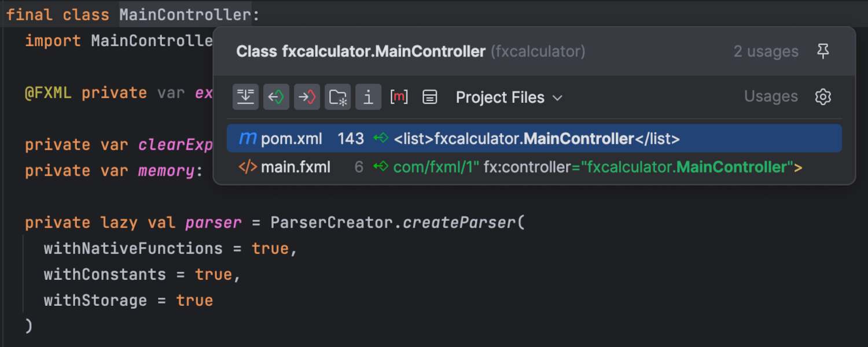Screen dimensions: 868x347
Task: Toggle show read access usages icon
Action: 276,97
